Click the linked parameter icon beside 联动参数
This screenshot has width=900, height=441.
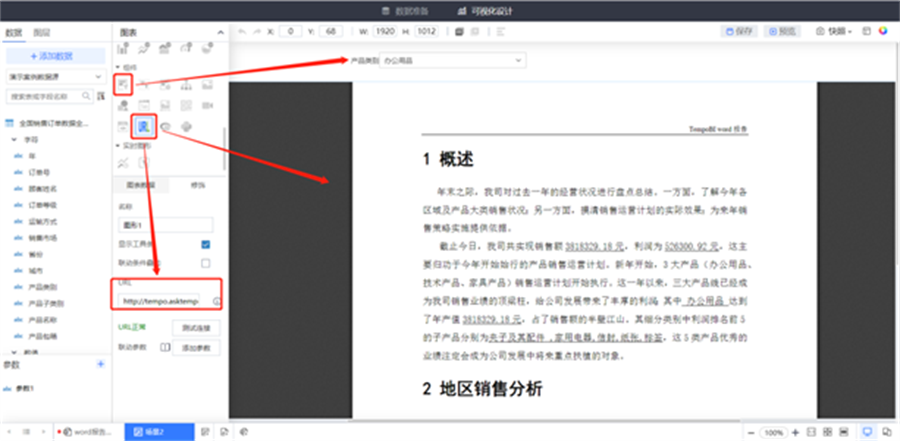pyautogui.click(x=165, y=347)
